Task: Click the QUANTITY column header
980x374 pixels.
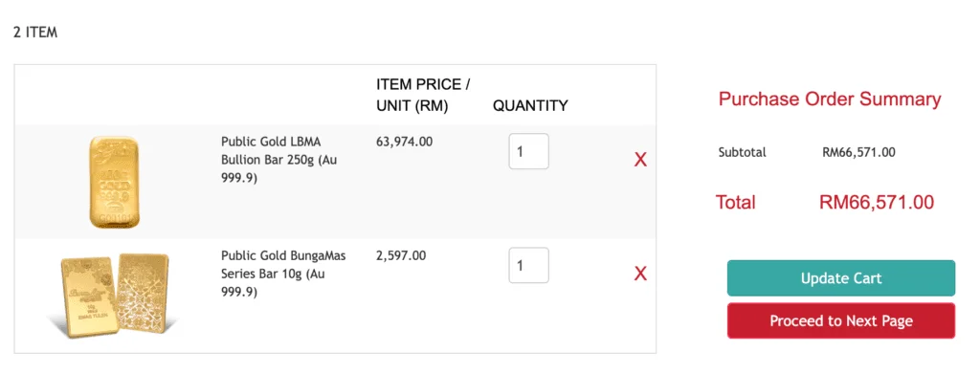Action: click(x=530, y=106)
